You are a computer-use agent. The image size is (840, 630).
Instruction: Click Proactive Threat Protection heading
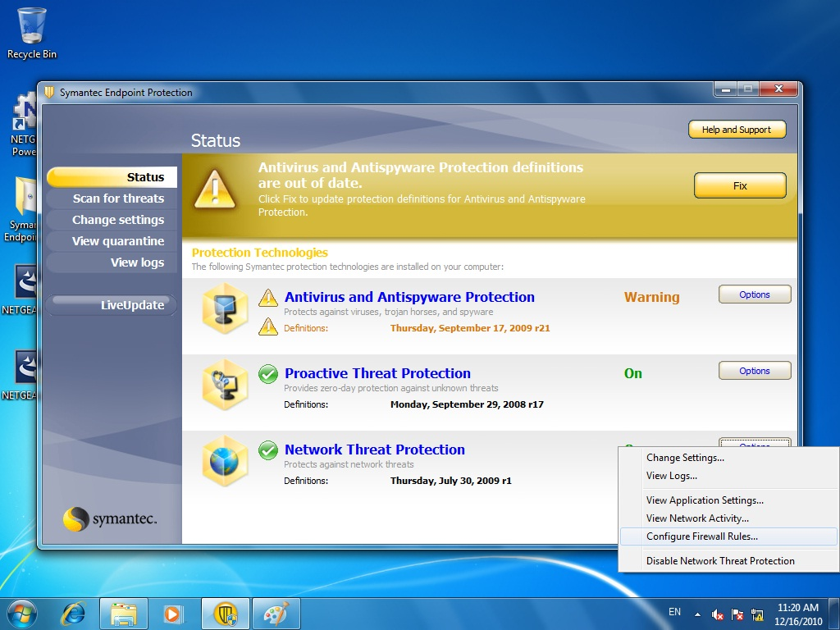pyautogui.click(x=377, y=373)
